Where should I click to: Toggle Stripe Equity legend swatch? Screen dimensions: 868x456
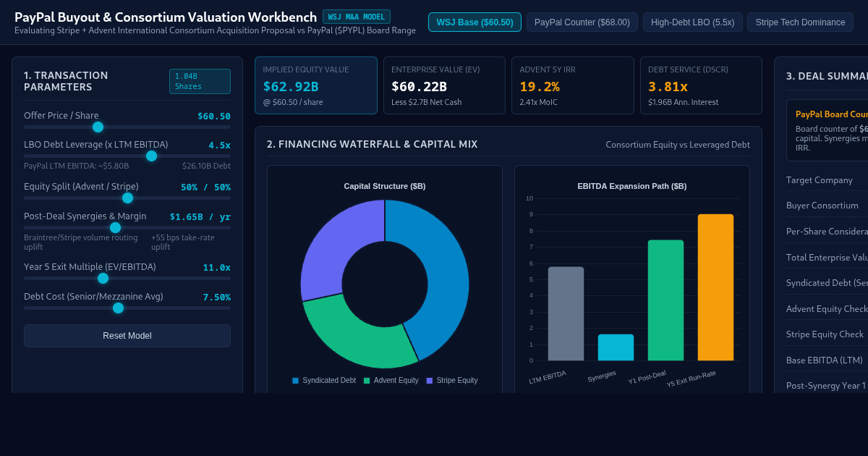point(430,380)
